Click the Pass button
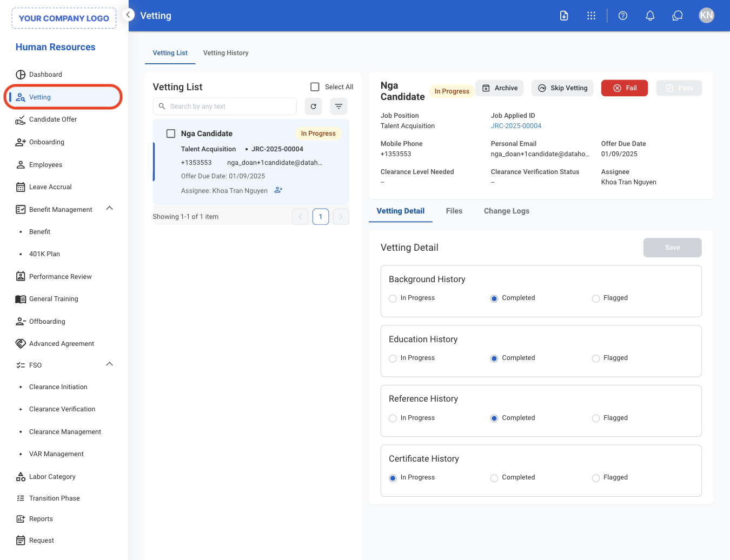The height and width of the screenshot is (560, 730). (679, 88)
